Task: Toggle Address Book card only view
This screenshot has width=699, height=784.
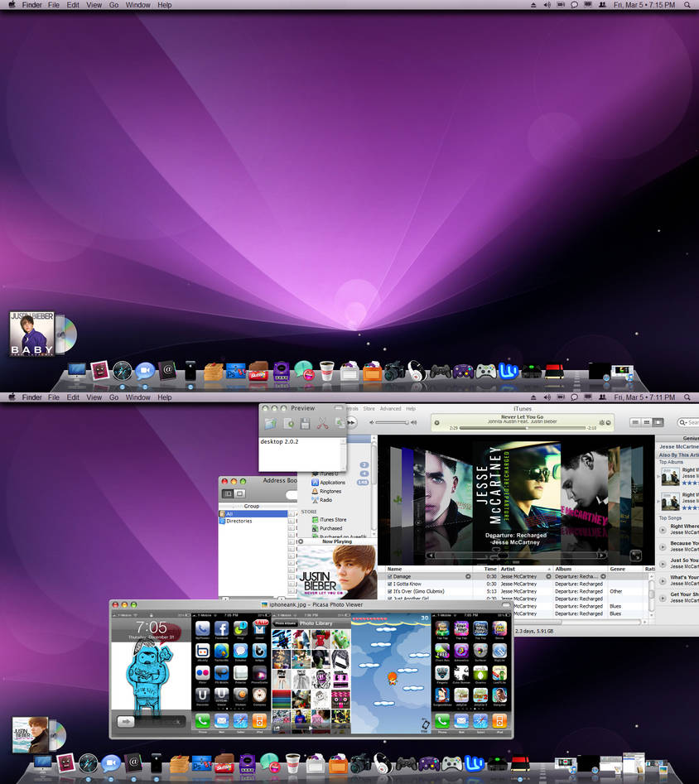Action: [x=239, y=494]
